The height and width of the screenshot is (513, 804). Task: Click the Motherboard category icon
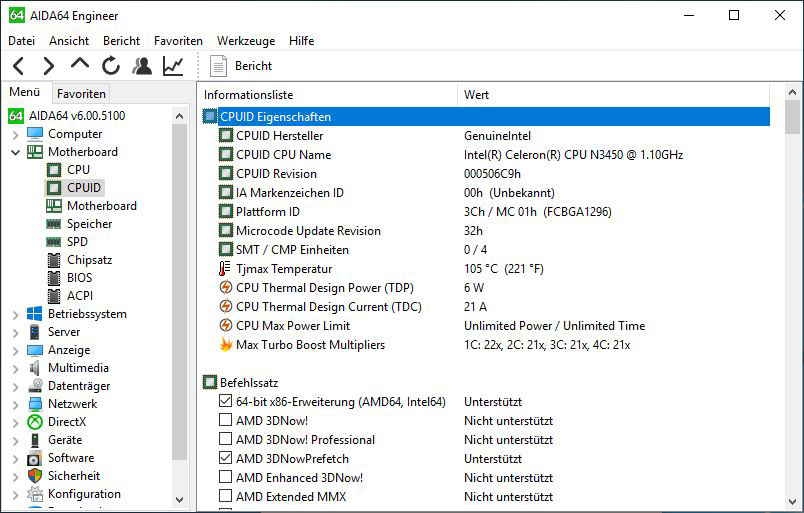click(35, 152)
